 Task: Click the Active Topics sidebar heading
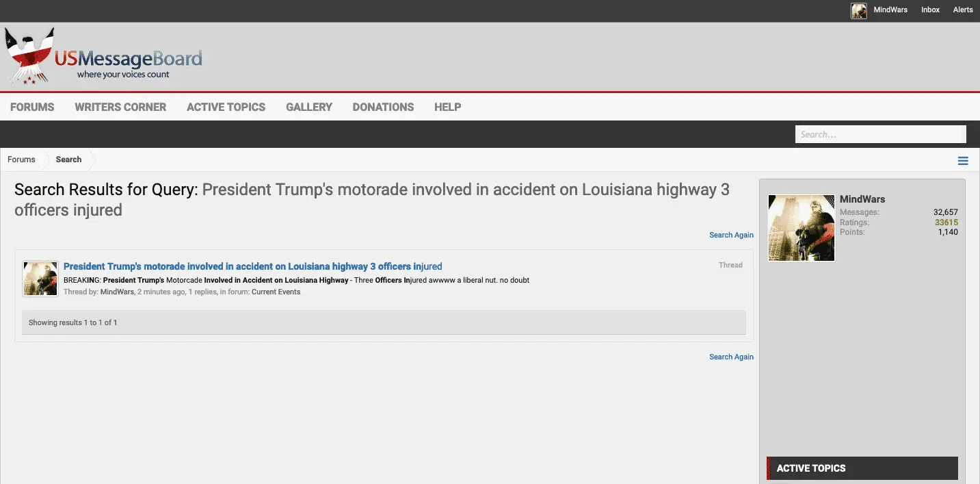click(811, 468)
